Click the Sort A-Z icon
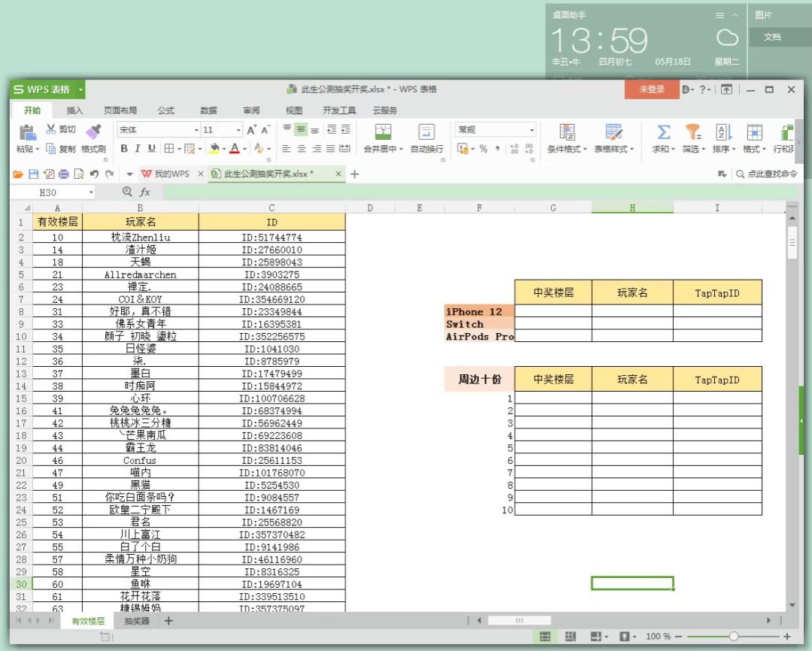Screen dimensions: 812x651 click(x=723, y=132)
